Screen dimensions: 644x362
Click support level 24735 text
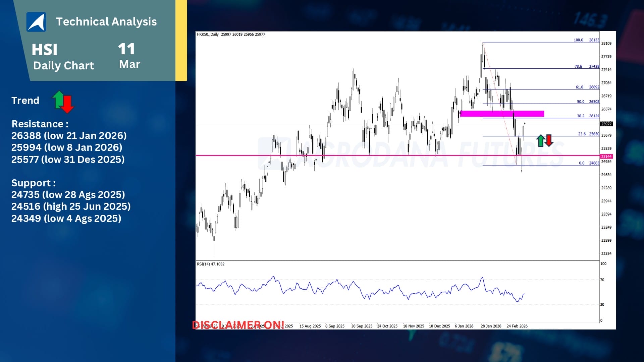click(x=68, y=195)
